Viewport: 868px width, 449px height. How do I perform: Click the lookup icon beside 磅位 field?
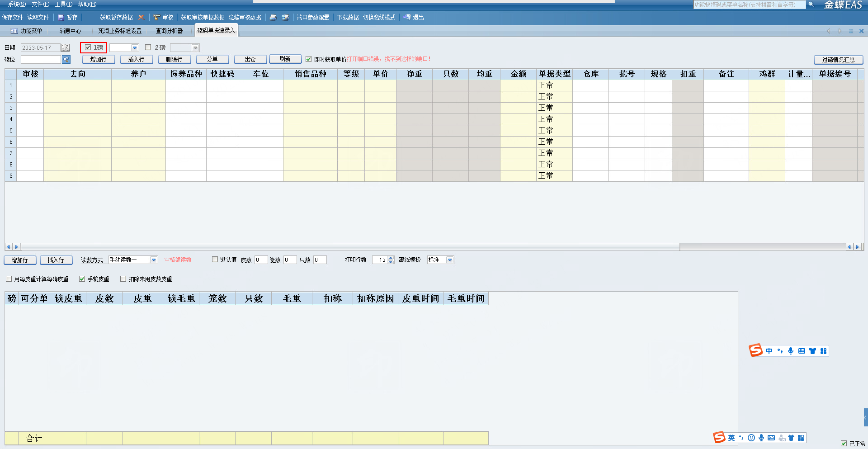pyautogui.click(x=66, y=59)
